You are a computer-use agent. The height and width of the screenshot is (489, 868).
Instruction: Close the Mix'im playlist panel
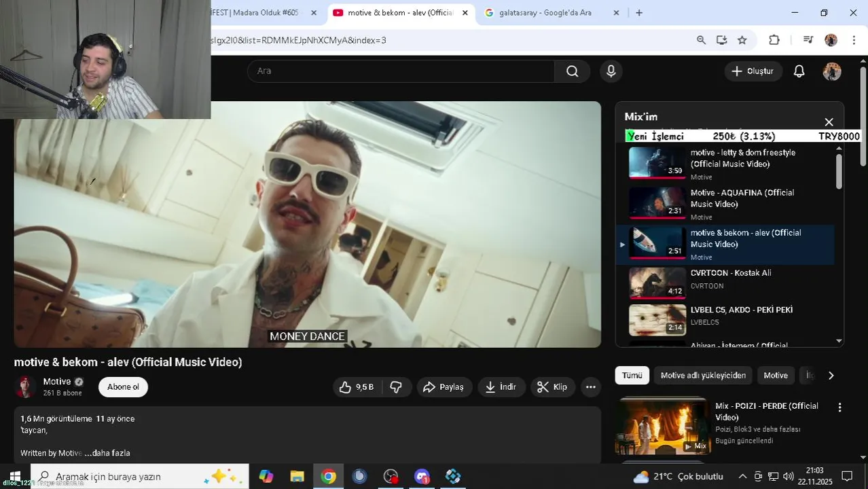tap(829, 122)
